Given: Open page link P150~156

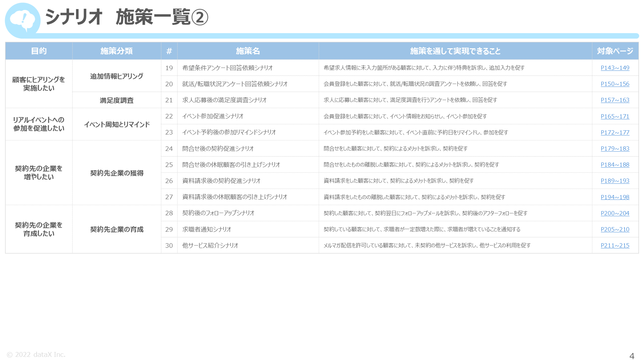Looking at the screenshot, I should coord(615,84).
